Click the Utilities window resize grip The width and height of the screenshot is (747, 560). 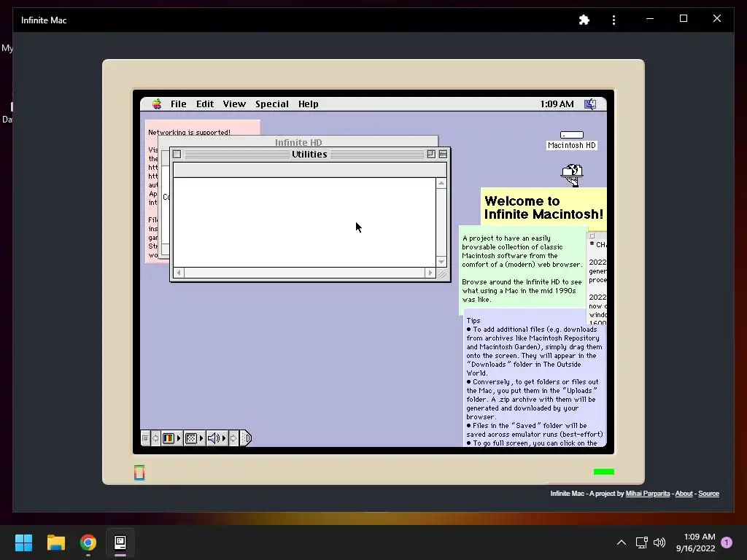[x=442, y=273]
